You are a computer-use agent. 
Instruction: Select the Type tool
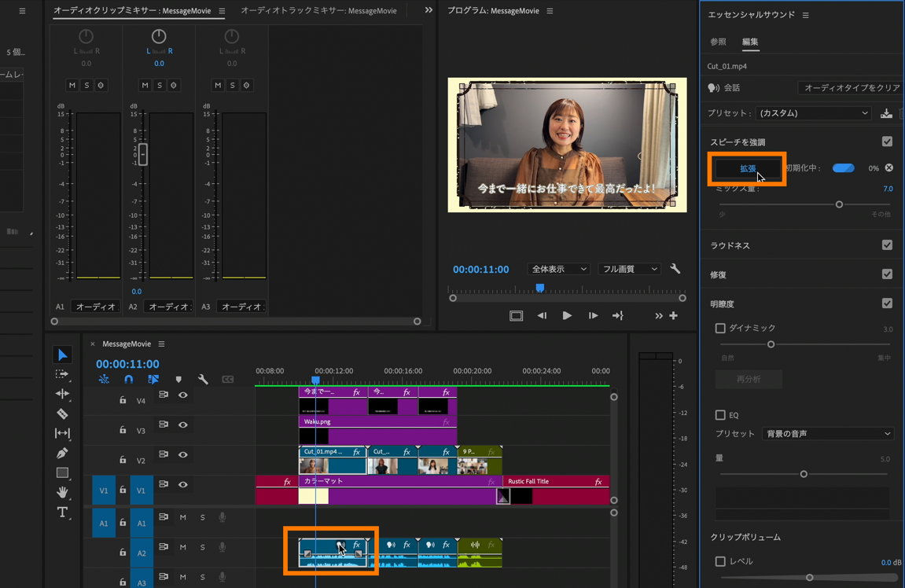(x=62, y=513)
